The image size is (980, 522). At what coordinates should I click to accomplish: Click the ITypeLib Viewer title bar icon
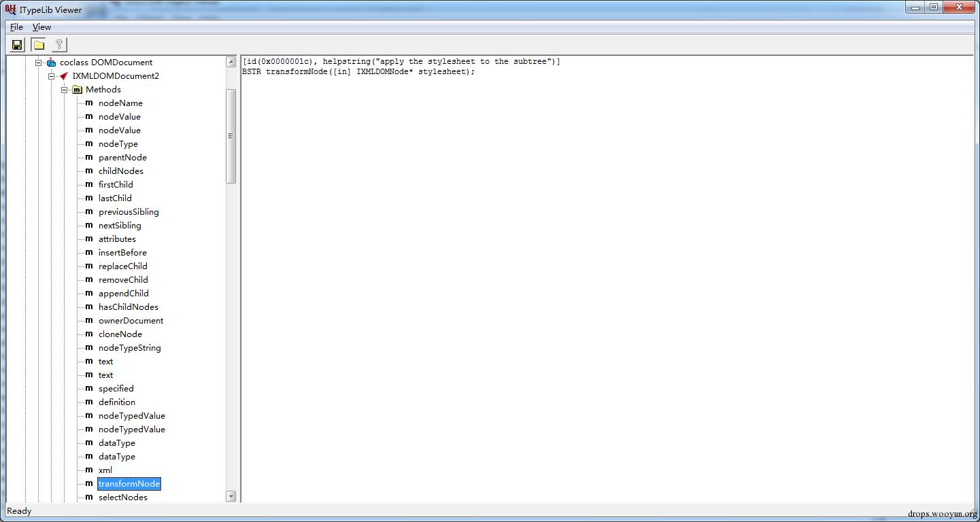(x=10, y=9)
